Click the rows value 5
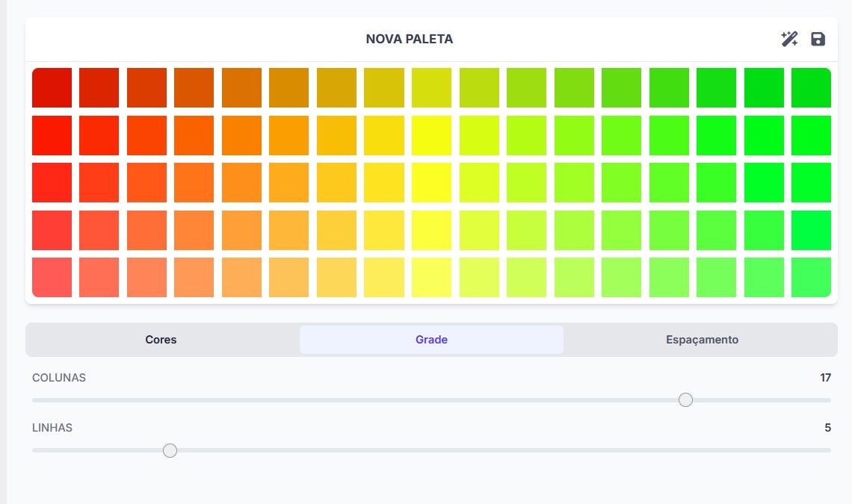Viewport: 852px width, 504px height. tap(827, 427)
